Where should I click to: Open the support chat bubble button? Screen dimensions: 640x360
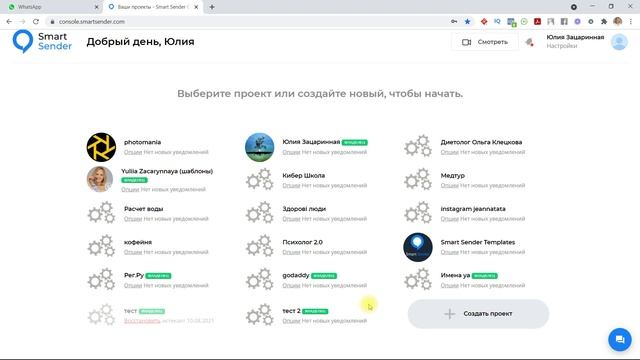(x=620, y=340)
